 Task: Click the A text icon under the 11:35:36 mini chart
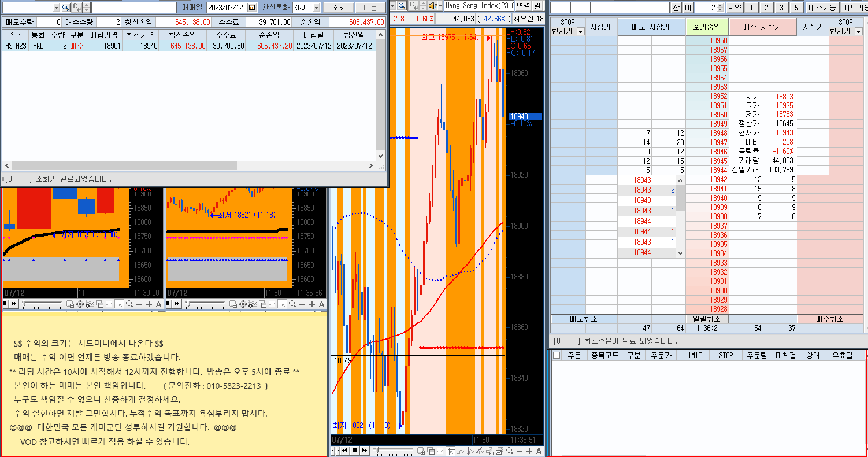pyautogui.click(x=321, y=304)
